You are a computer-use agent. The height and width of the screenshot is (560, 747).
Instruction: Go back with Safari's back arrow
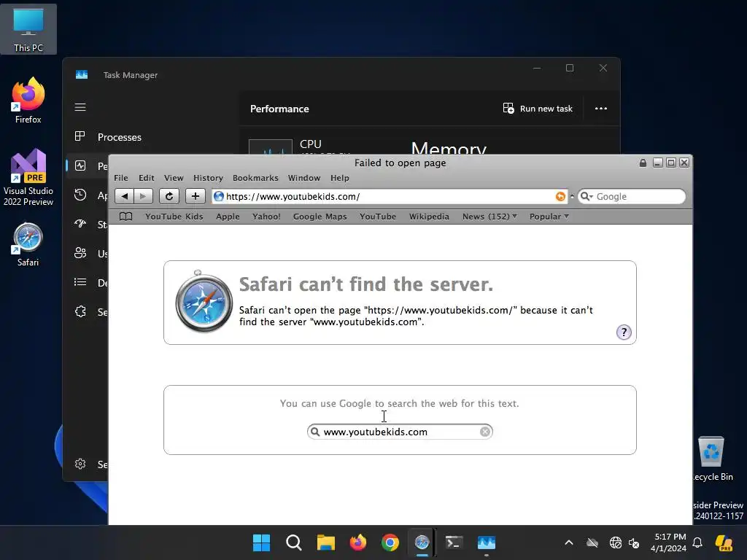[124, 196]
